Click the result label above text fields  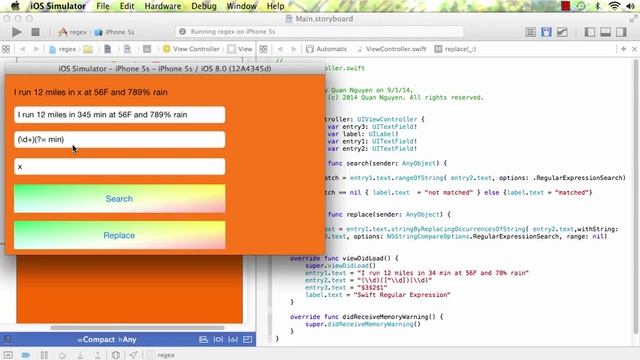pos(91,92)
